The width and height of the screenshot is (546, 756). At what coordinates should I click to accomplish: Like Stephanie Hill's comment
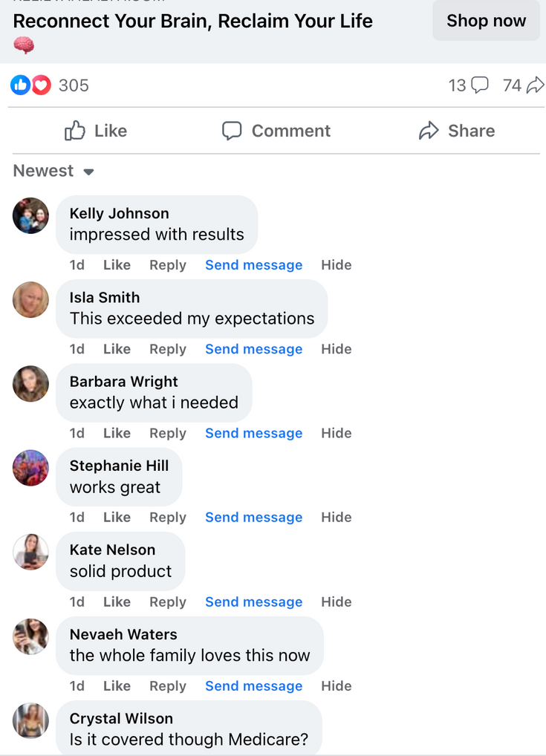(117, 517)
